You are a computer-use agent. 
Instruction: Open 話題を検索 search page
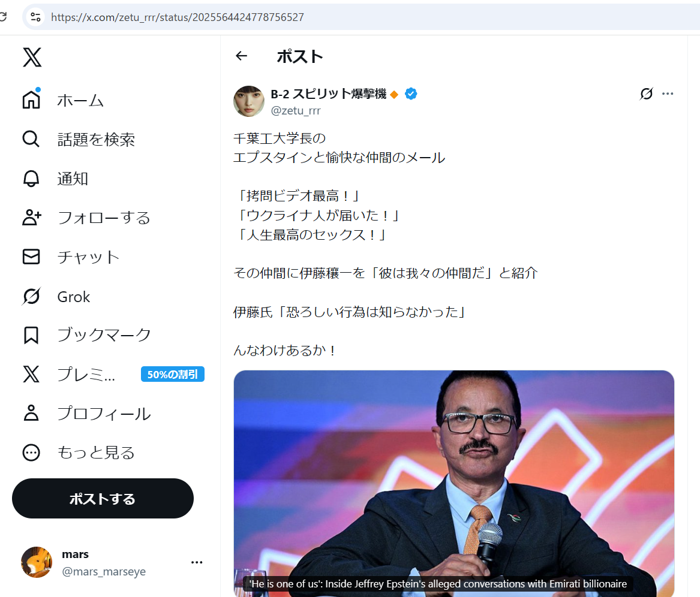pos(96,140)
